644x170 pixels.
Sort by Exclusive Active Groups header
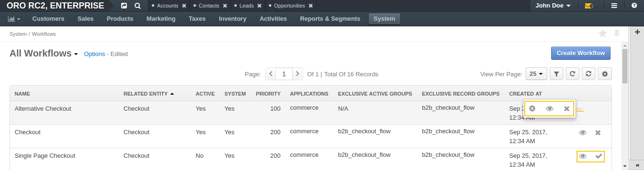(375, 94)
